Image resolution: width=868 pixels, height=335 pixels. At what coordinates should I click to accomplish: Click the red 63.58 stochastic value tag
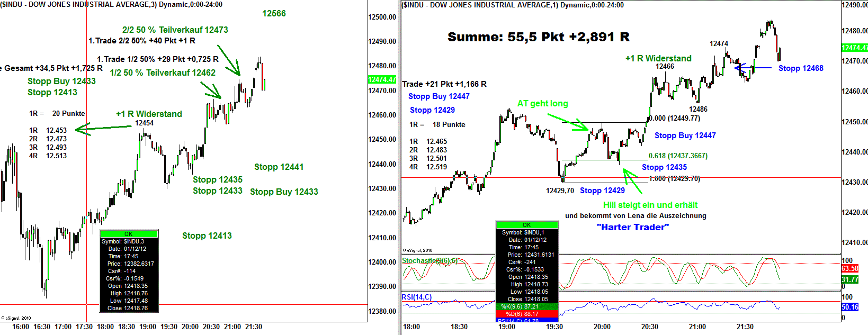tap(849, 268)
